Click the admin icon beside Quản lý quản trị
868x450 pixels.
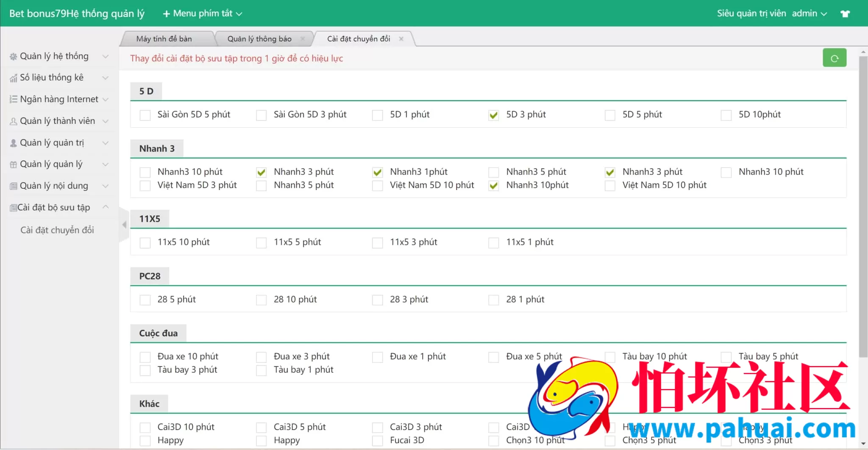pyautogui.click(x=13, y=143)
